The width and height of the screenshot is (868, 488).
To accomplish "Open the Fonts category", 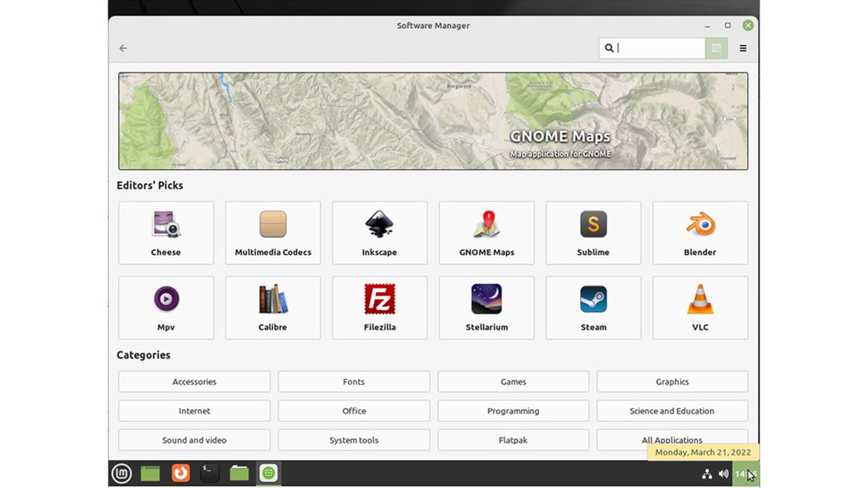I will tap(354, 382).
